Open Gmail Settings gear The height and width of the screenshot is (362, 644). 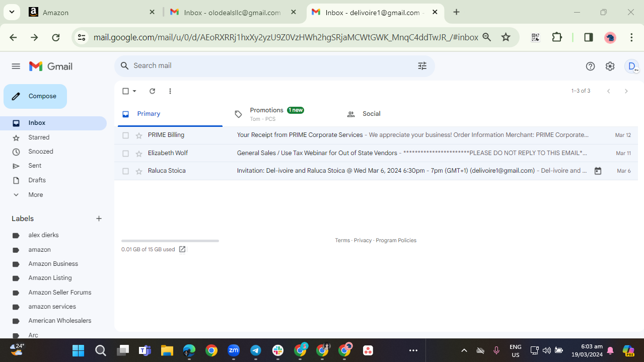610,66
